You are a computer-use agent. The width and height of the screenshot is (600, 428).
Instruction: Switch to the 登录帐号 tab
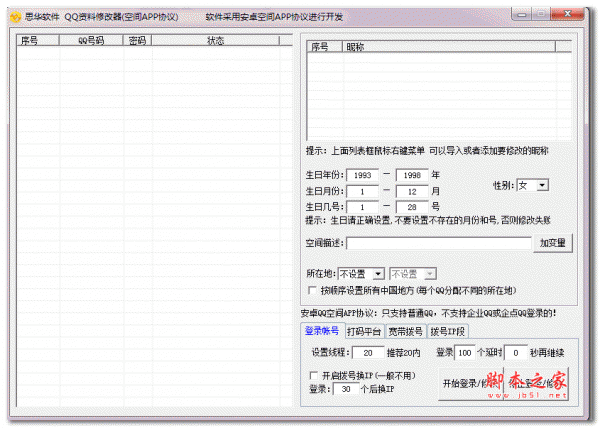322,331
